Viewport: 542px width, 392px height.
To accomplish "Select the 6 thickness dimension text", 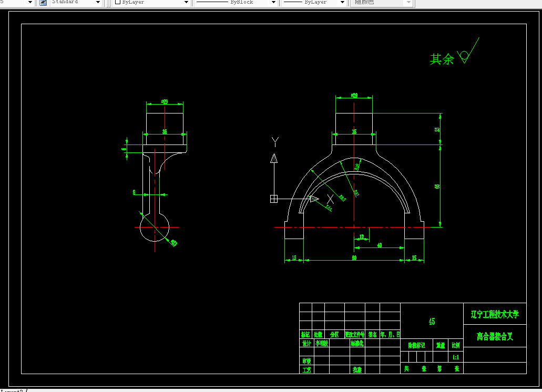I will click(124, 149).
